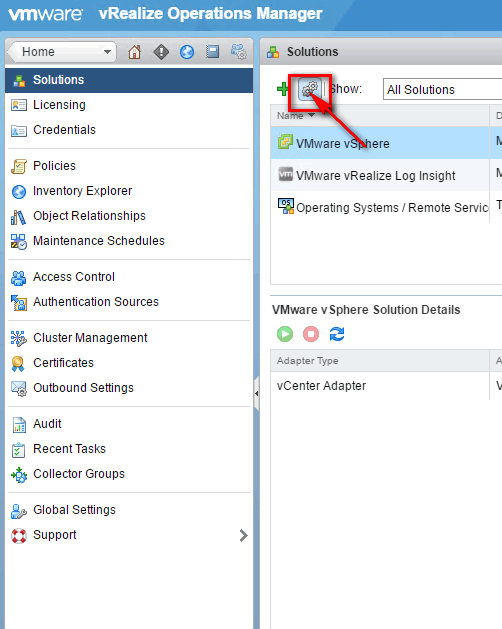Click the Global Settings wrench icon
The width and height of the screenshot is (502, 629).
click(x=18, y=511)
